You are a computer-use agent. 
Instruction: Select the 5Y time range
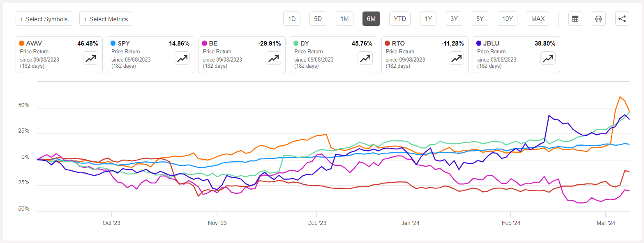(480, 19)
